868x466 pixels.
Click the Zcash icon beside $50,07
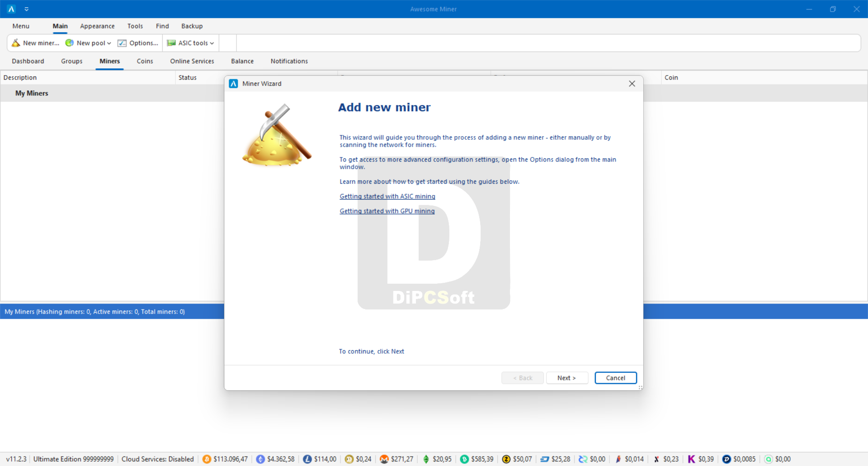(x=506, y=459)
